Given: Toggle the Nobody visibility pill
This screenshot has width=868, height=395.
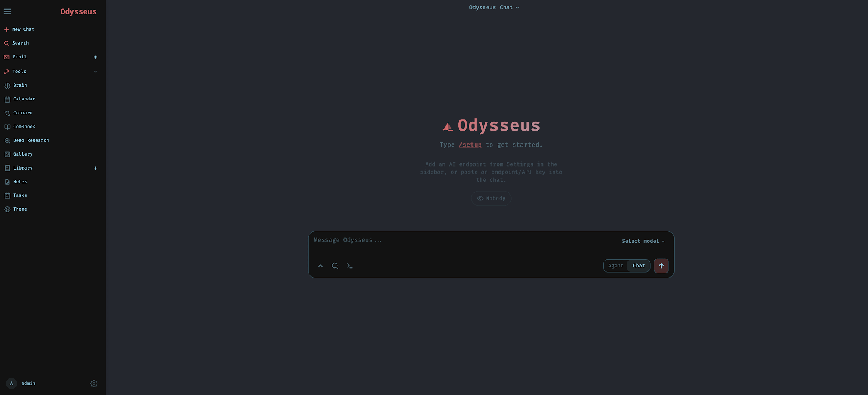Looking at the screenshot, I should point(491,198).
